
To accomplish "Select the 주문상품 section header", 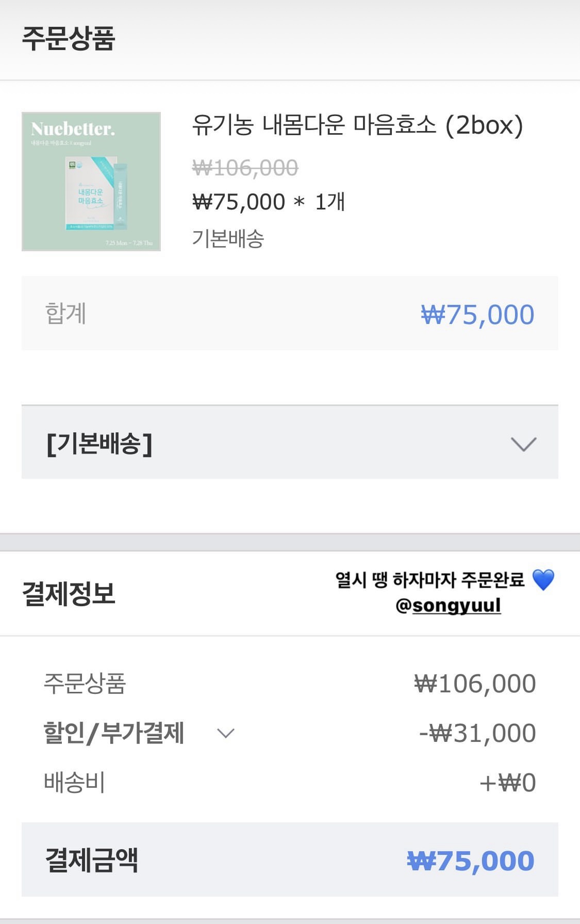I will (69, 39).
